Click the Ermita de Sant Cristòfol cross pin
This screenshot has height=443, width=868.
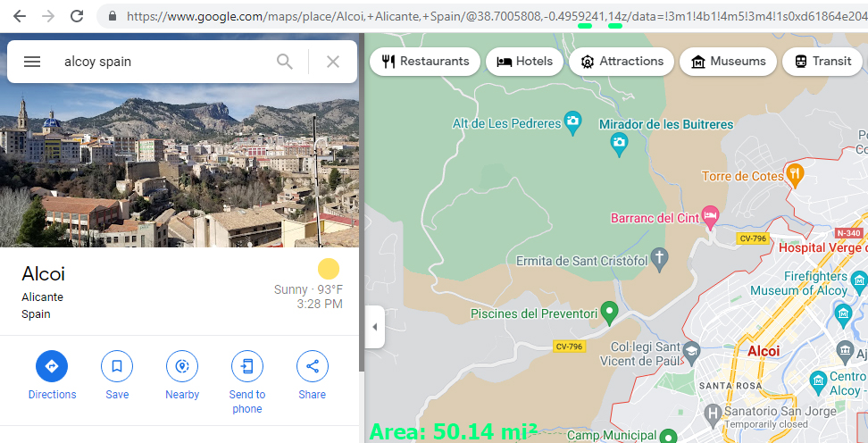tap(659, 260)
